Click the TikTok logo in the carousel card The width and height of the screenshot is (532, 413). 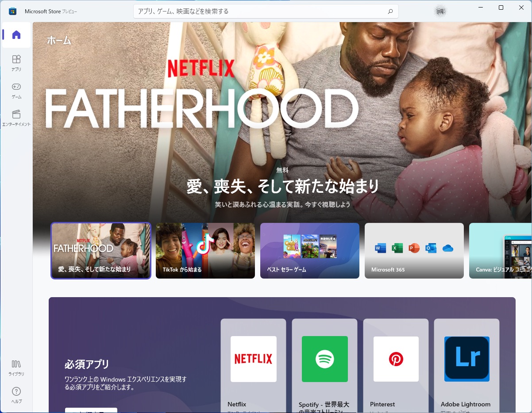point(205,243)
